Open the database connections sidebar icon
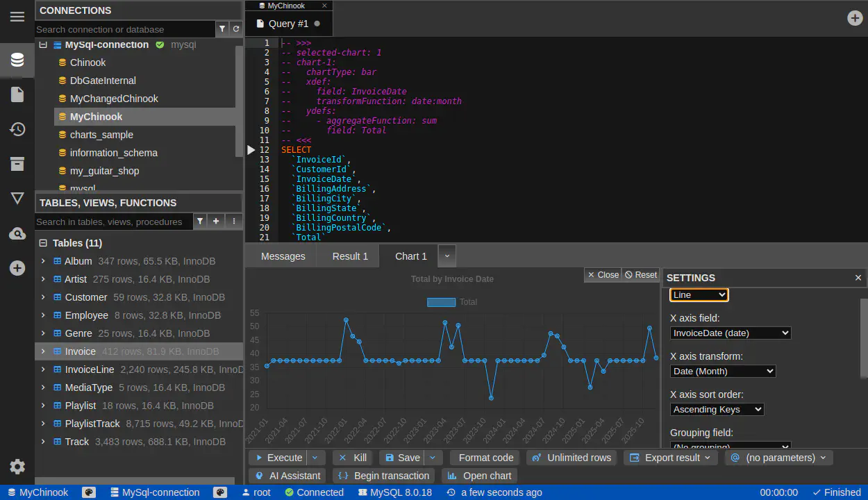 point(17,60)
